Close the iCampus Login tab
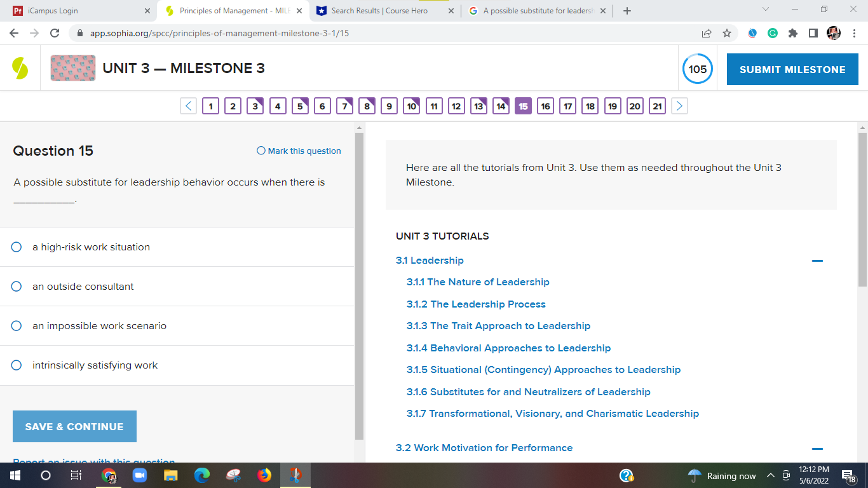This screenshot has height=488, width=868. [x=147, y=11]
